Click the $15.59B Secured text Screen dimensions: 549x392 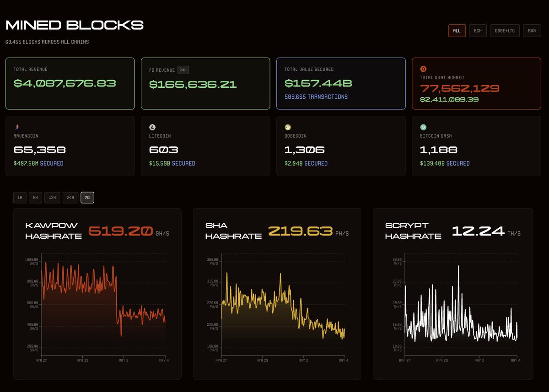172,163
